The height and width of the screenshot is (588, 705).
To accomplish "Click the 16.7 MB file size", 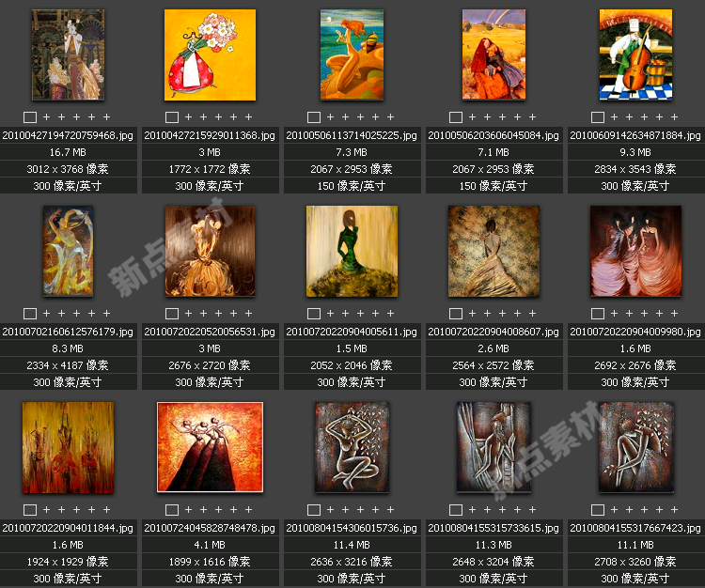I will (x=68, y=152).
